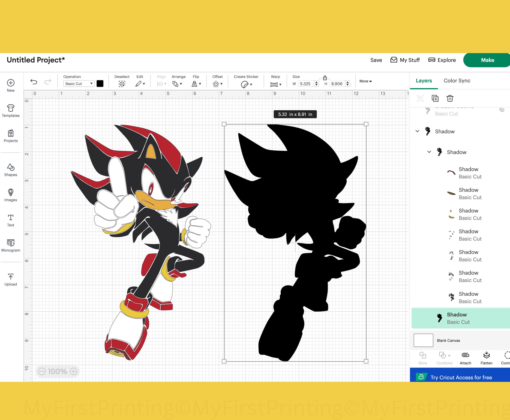Viewport: 510px width, 420px height.
Task: Open the More dropdown in toolbar
Action: point(365,81)
